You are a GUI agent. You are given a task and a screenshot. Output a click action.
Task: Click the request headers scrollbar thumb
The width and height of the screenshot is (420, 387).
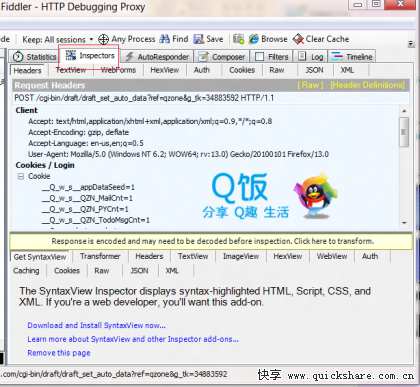coord(404,132)
